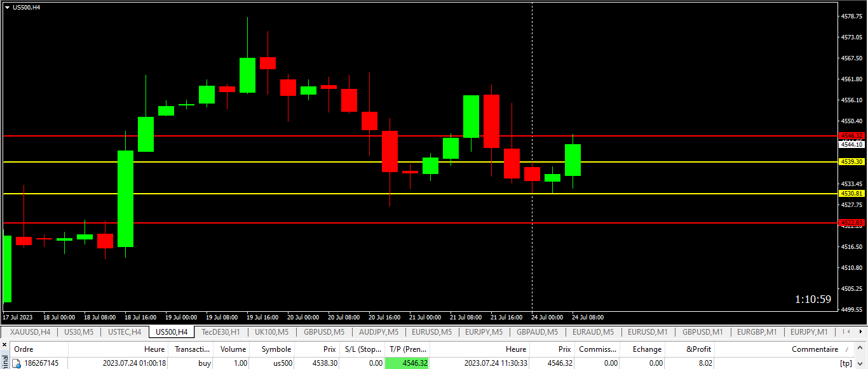Screen dimensions: 868x369
Task: Click the open price 4538.30
Action: (325, 363)
